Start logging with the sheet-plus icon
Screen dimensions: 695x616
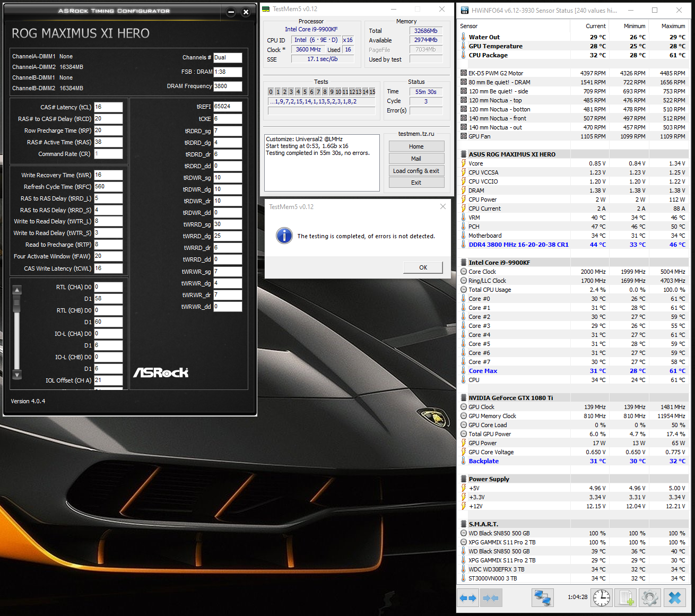point(626,598)
